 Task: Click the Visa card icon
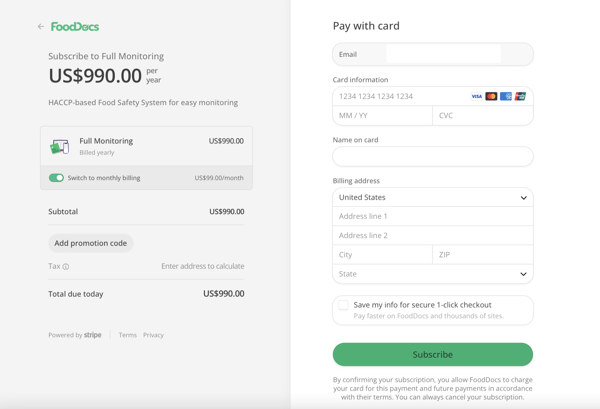point(476,96)
